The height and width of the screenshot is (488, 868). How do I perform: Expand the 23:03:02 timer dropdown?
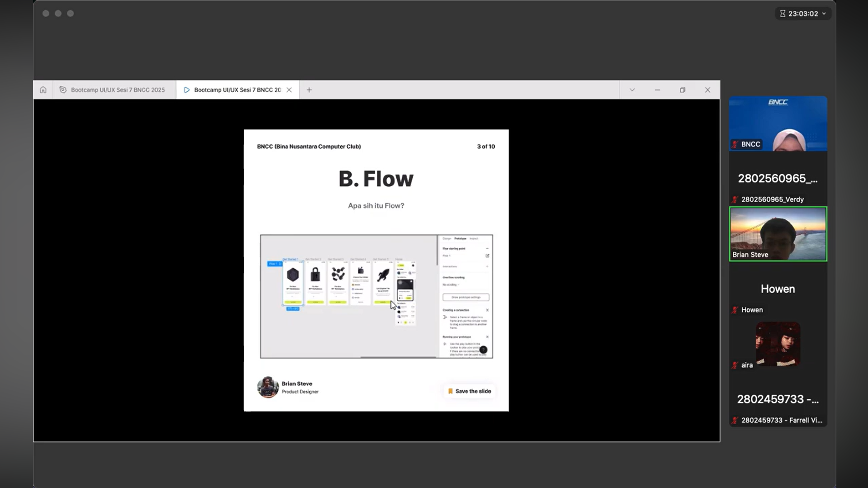(x=824, y=14)
